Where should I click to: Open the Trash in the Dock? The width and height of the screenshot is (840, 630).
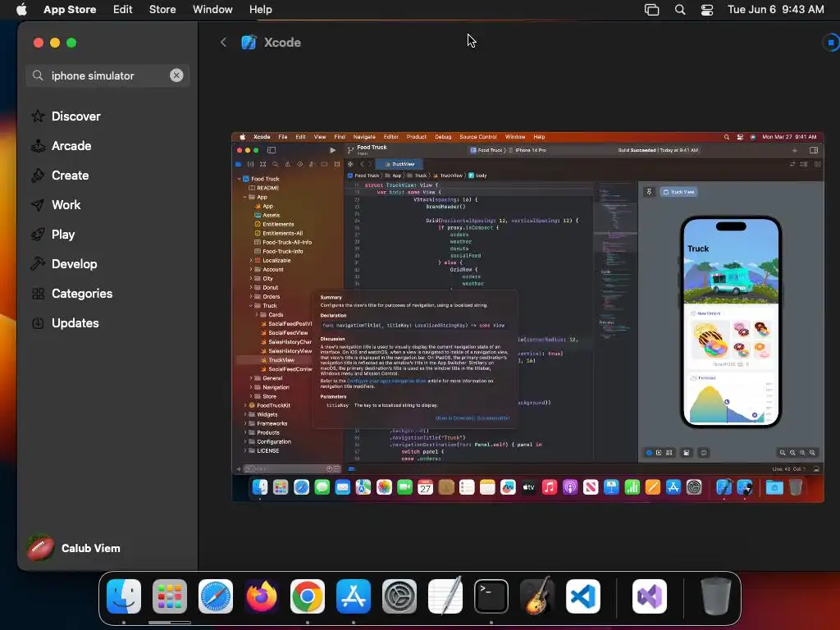tap(716, 596)
